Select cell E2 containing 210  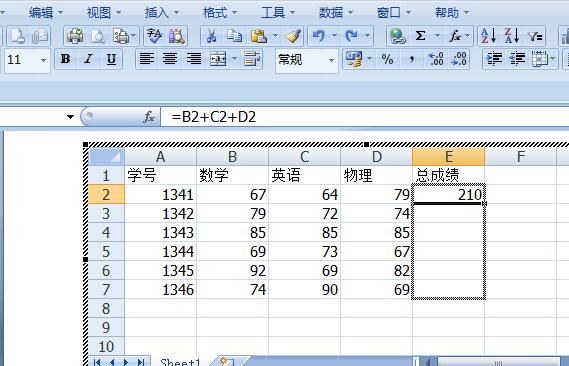pos(449,194)
